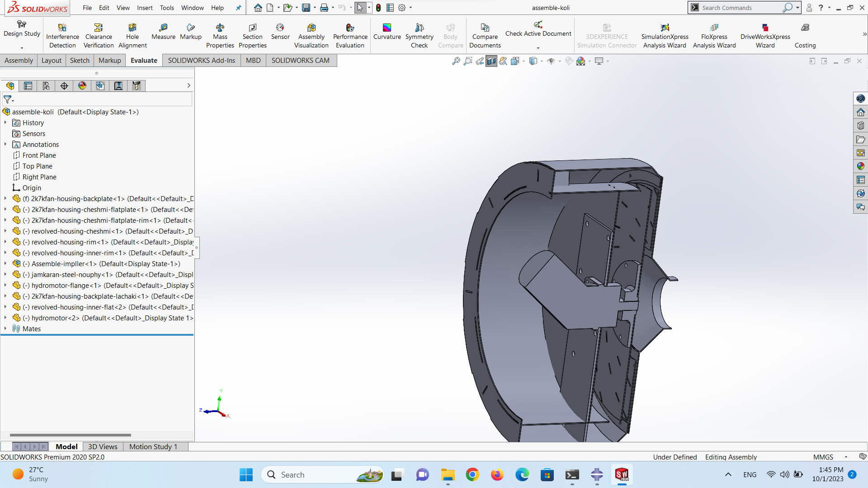The image size is (868, 488).
Task: Open the Costing tool
Action: pyautogui.click(x=805, y=36)
